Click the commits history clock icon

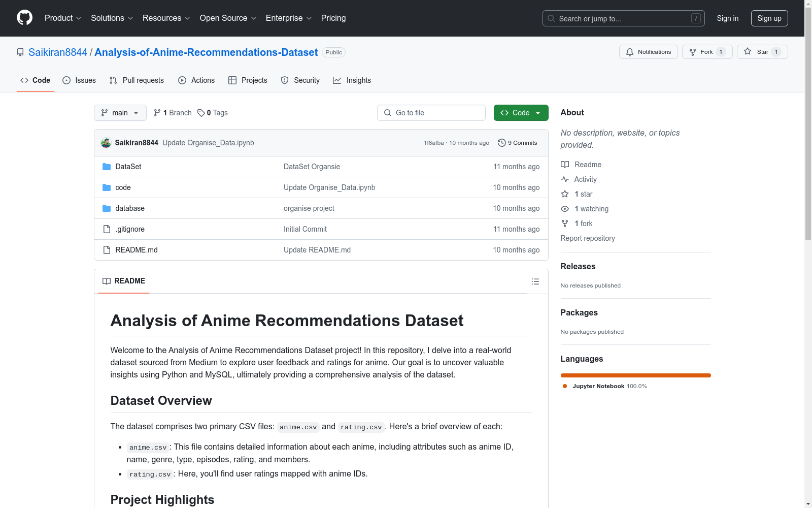click(502, 143)
